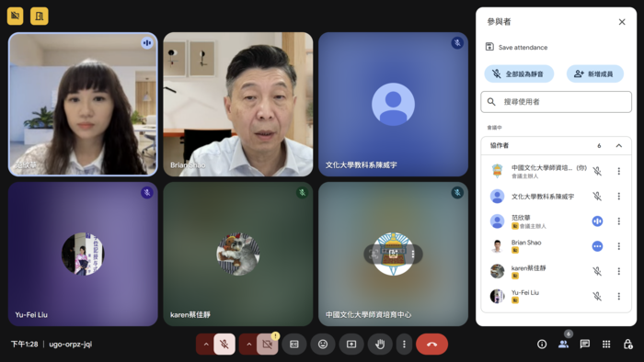Click 范欣華 avatar in participant list
The width and height of the screenshot is (644, 362).
(x=498, y=221)
